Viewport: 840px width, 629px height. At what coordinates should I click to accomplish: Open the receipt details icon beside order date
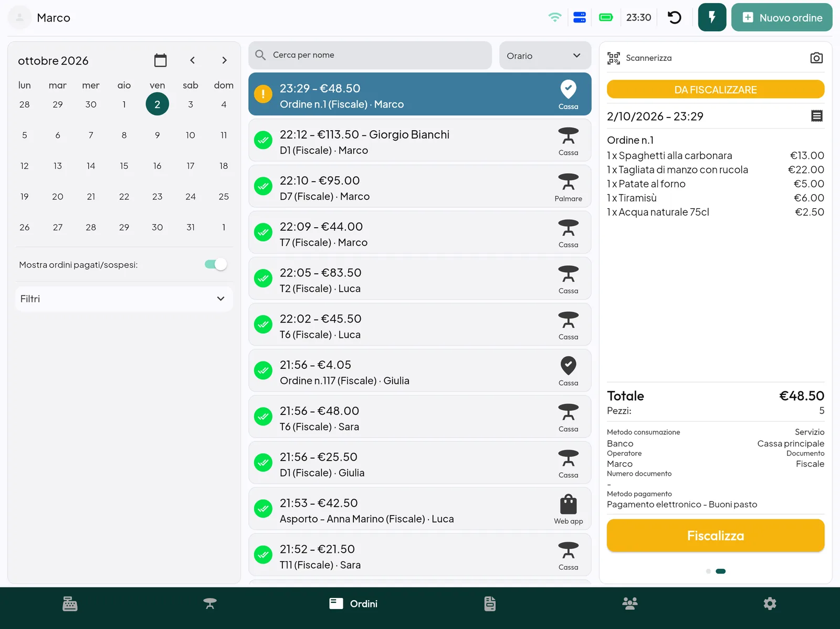pos(817,116)
